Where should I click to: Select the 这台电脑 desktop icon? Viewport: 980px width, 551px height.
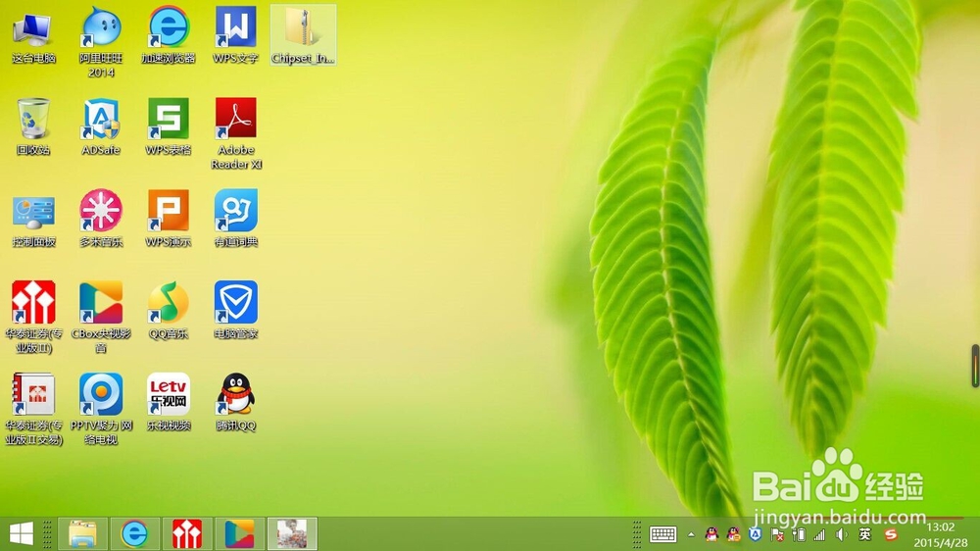tap(33, 36)
